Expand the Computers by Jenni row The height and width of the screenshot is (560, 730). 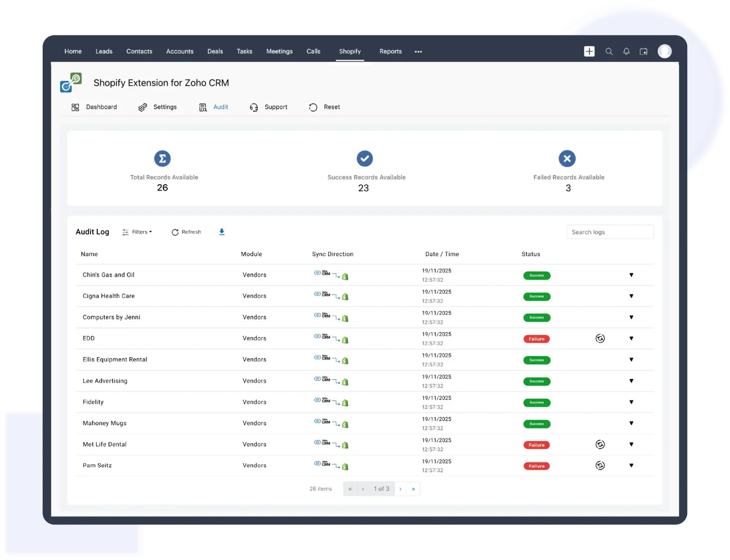[x=631, y=317]
